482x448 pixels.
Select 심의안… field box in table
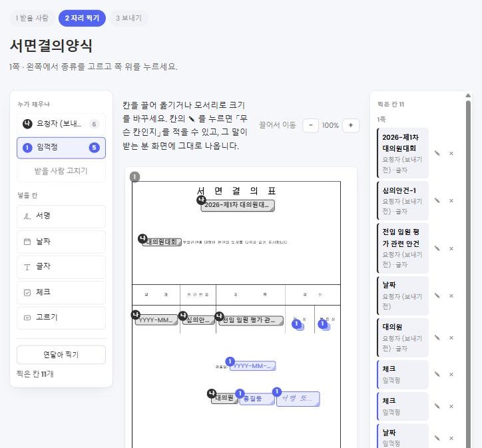pyautogui.click(x=198, y=320)
